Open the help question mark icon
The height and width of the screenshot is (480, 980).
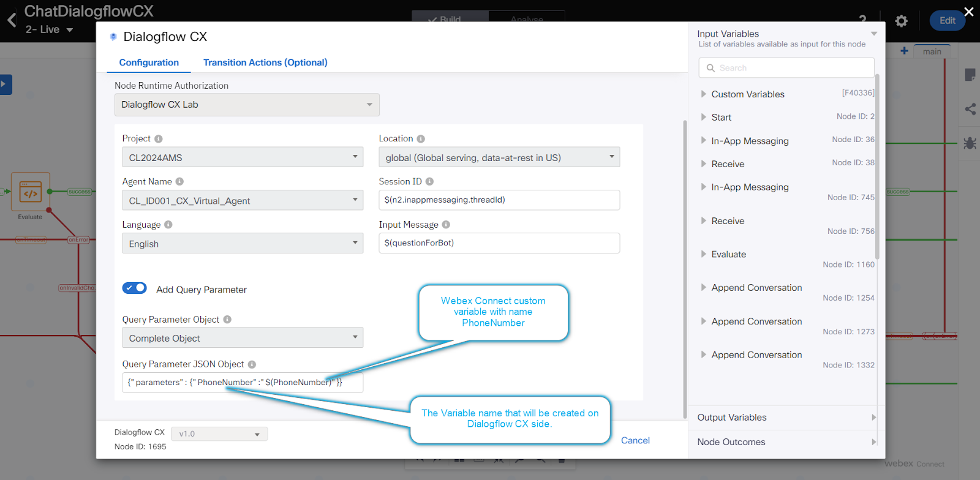(862, 20)
